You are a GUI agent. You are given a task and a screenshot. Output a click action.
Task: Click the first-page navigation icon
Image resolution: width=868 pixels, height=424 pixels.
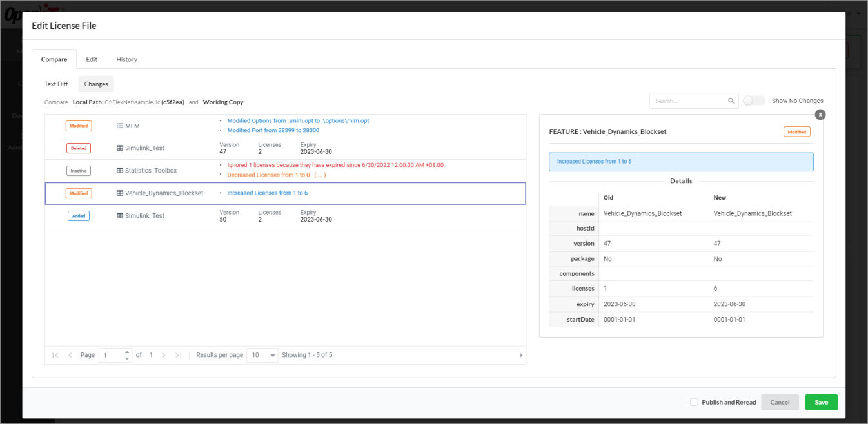point(55,354)
